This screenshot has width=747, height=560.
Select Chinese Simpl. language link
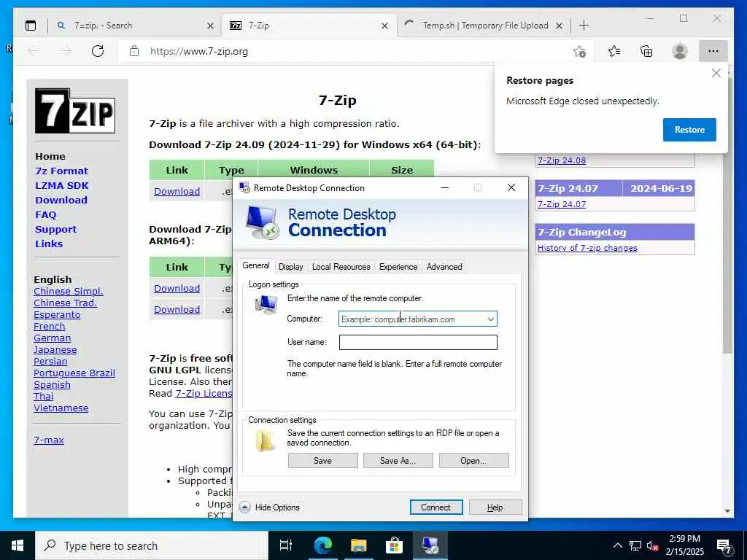[x=68, y=291]
